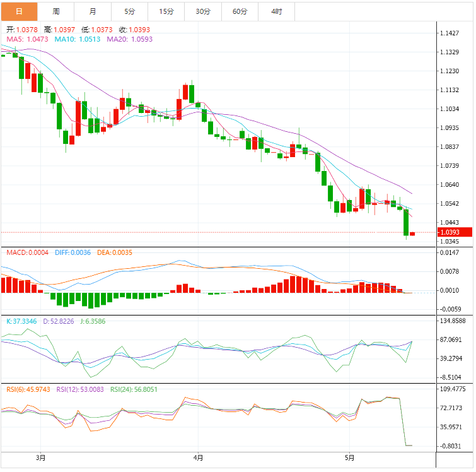Click the MA5: 1.0473 indicator label
This screenshot has height=472, width=476.
[27, 39]
